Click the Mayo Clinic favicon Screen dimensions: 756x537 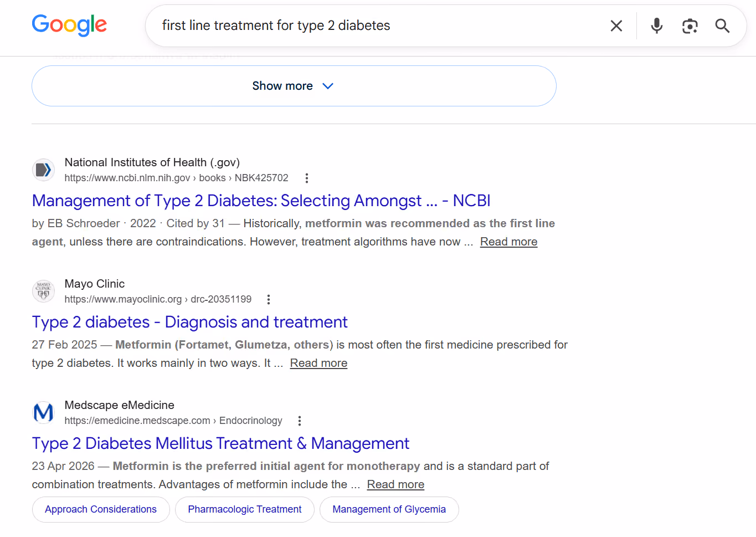pos(43,291)
